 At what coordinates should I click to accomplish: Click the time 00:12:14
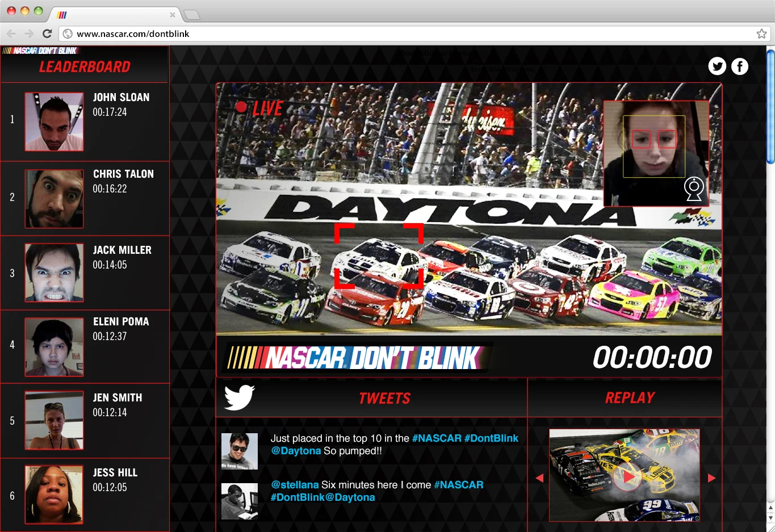[110, 413]
